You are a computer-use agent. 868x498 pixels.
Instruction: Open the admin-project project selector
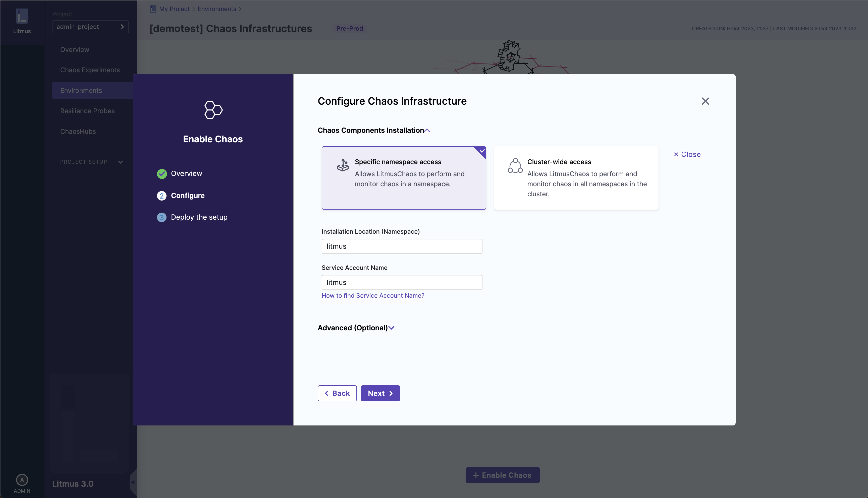click(90, 27)
